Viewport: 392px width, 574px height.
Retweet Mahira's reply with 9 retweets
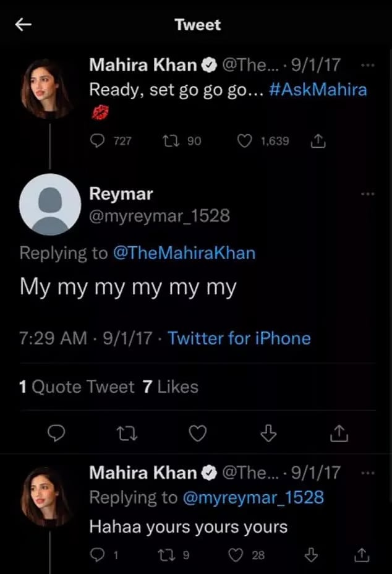166,555
